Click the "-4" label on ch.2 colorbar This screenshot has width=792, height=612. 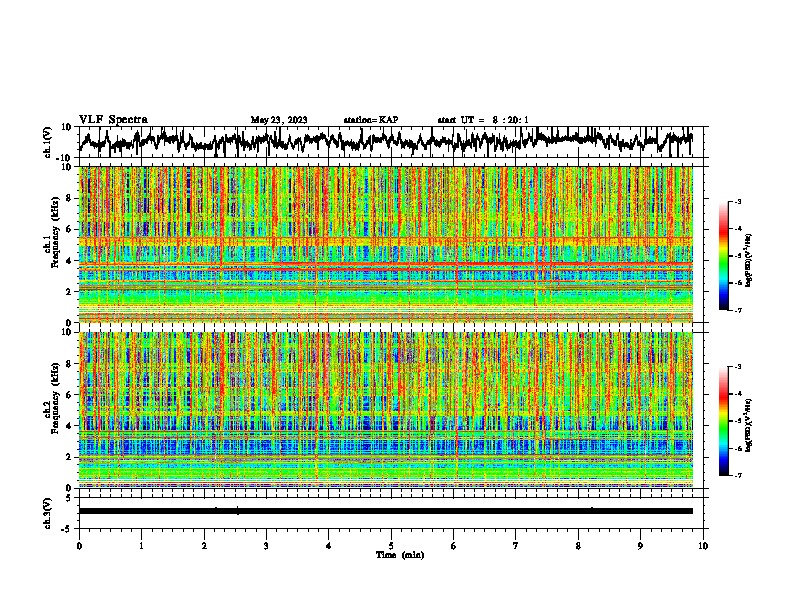(738, 394)
